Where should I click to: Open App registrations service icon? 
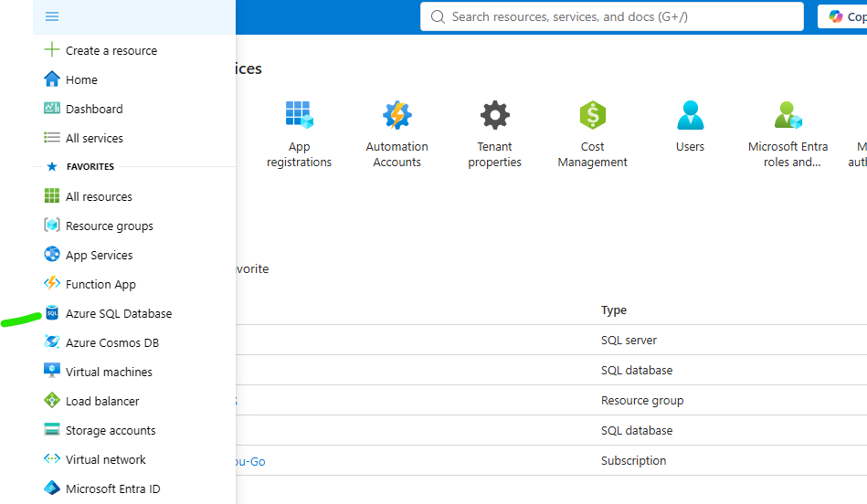coord(299,115)
